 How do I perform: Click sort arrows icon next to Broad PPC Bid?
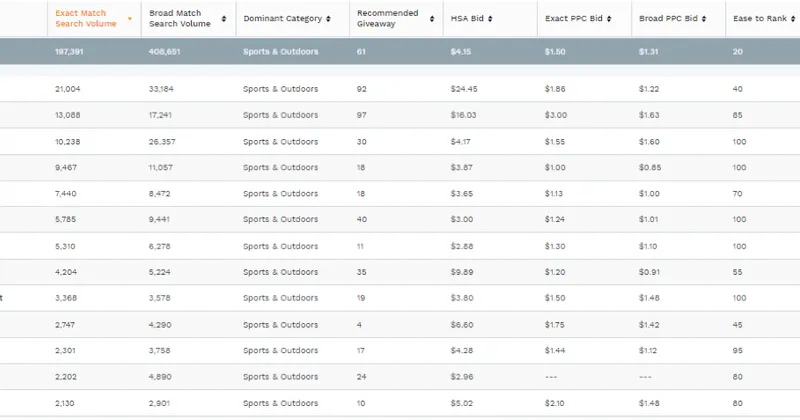(704, 19)
